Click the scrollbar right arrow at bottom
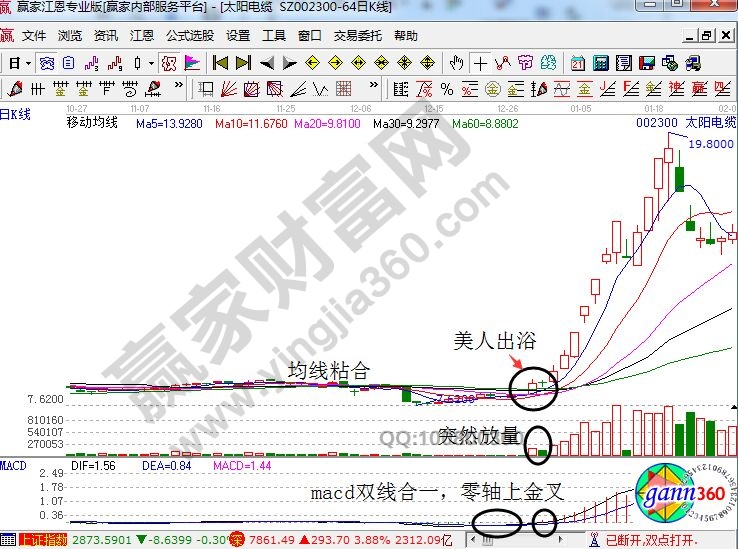The image size is (738, 549). click(560, 540)
